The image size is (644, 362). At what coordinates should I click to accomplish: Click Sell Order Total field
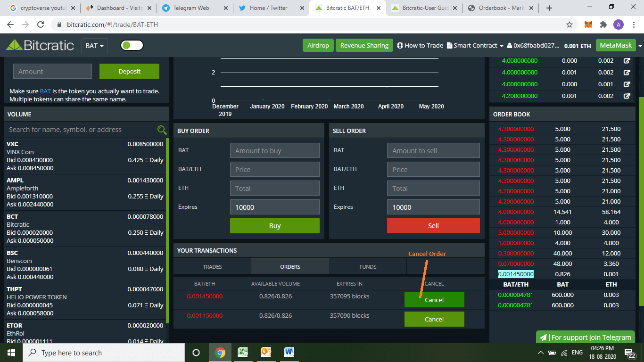[433, 188]
